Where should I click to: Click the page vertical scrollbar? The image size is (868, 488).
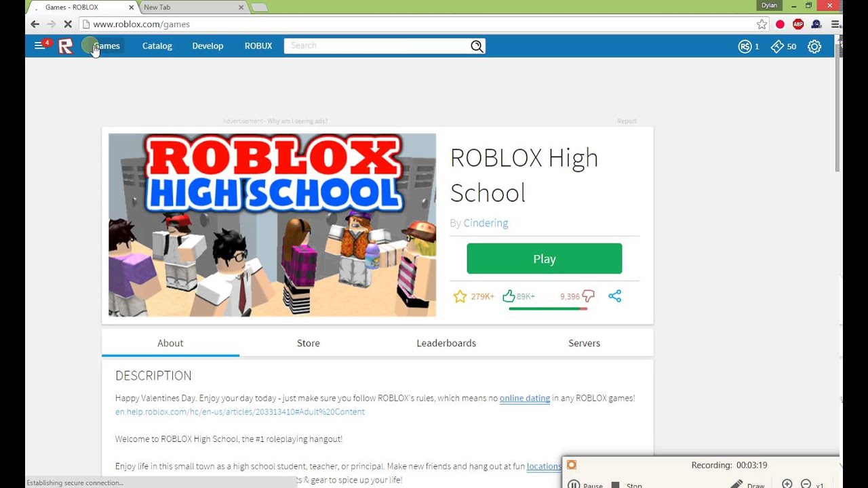[838, 108]
